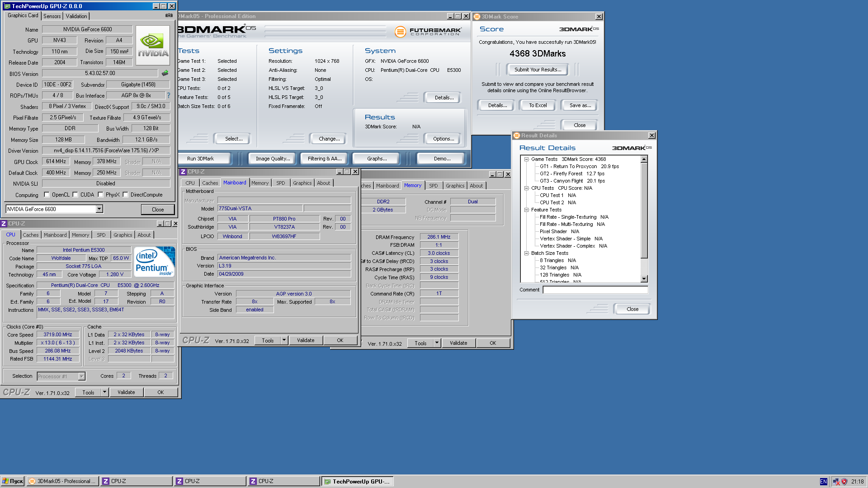Click Options... button under Results
The height and width of the screenshot is (488, 868).
pyautogui.click(x=443, y=139)
